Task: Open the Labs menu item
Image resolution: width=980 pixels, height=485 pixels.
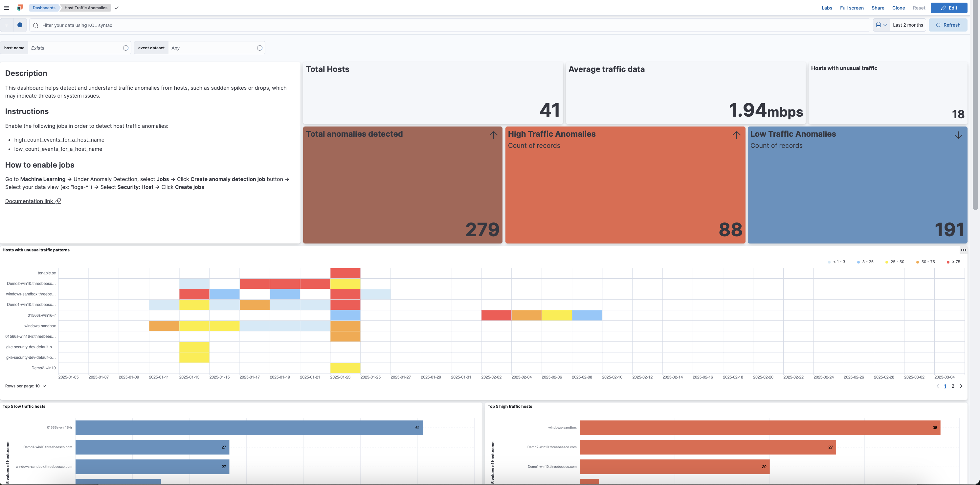Action: coord(827,8)
